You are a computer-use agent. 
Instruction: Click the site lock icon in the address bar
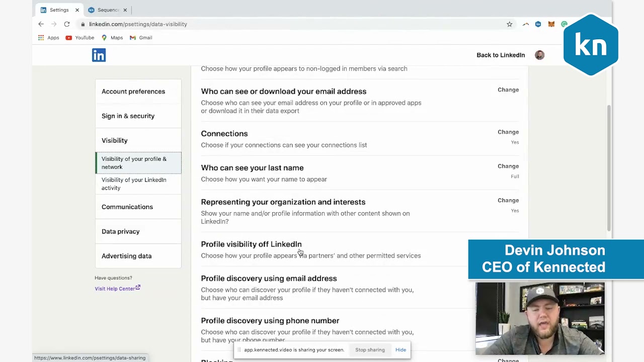pos(83,24)
